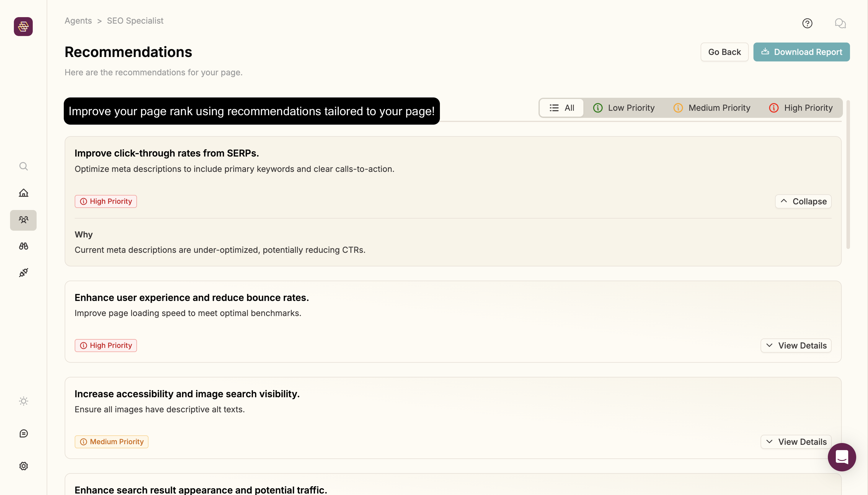The width and height of the screenshot is (868, 495).
Task: Click the help question mark icon
Action: tap(807, 23)
